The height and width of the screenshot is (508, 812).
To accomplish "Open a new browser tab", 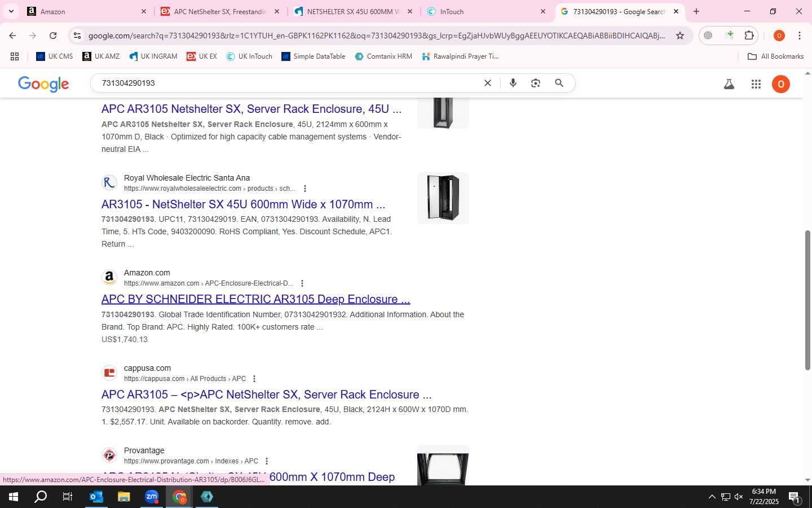I will click(696, 11).
